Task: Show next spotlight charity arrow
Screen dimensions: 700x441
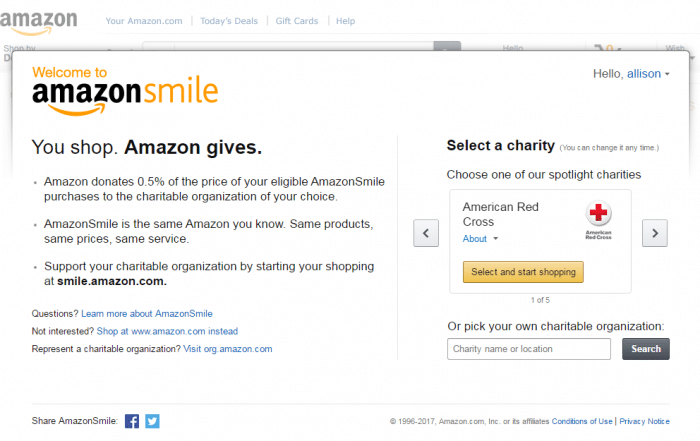Action: (x=655, y=233)
